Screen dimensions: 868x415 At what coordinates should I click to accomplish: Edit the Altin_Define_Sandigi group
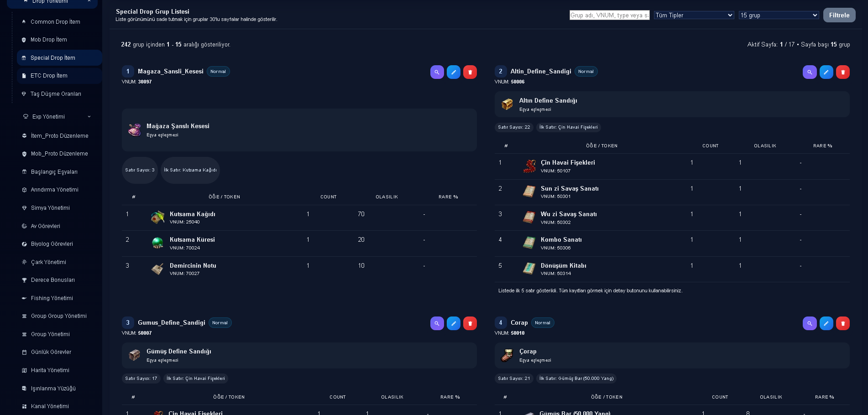click(x=826, y=72)
